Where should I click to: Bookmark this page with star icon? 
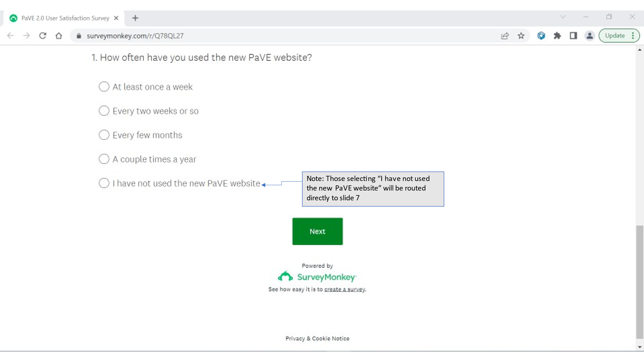(521, 36)
